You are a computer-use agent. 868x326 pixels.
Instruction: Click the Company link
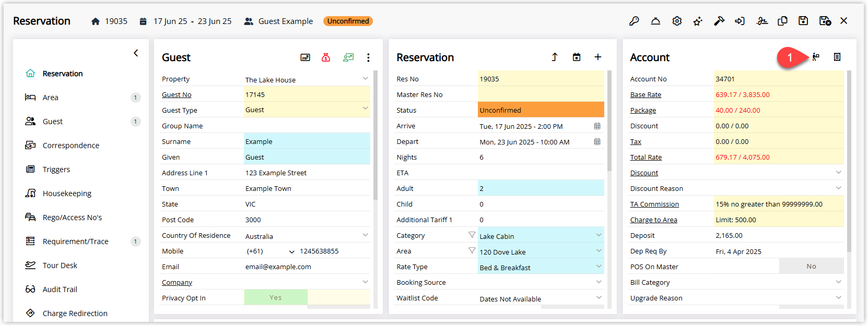(177, 282)
